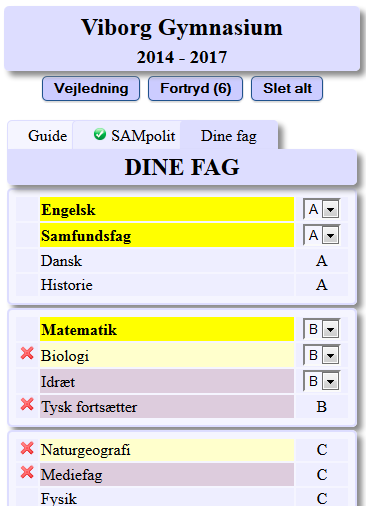Delete Naturgeografi via its red X icon
Image resolution: width=366 pixels, height=506 pixels.
[27, 448]
